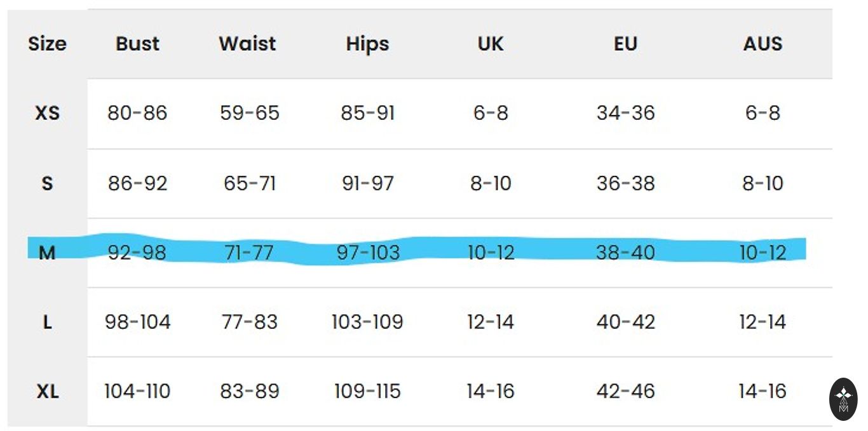Select AUS size 14-16 in XL row

click(x=763, y=391)
